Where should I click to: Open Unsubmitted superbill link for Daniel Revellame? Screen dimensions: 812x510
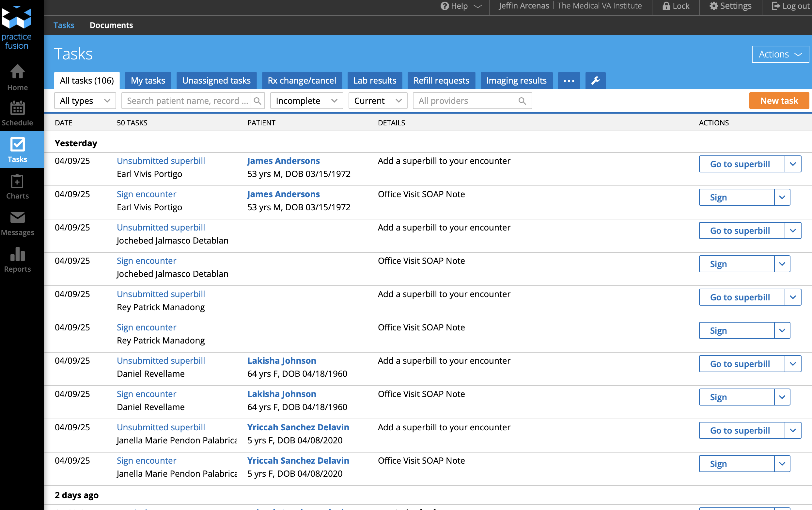coord(161,360)
